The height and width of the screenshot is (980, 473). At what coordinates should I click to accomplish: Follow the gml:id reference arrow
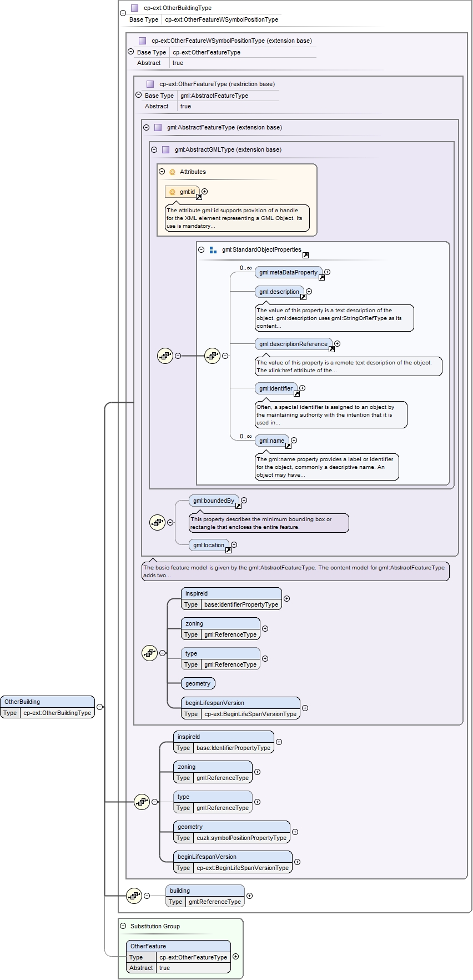click(199, 197)
